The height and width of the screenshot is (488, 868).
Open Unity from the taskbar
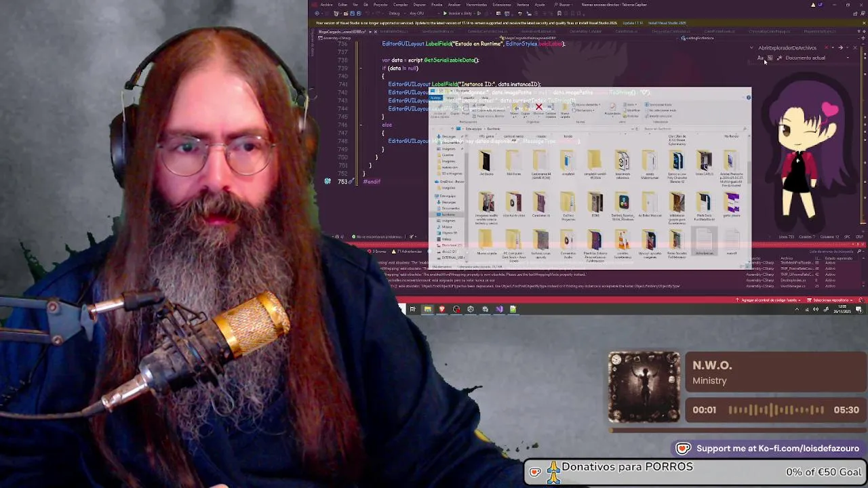[x=471, y=309]
